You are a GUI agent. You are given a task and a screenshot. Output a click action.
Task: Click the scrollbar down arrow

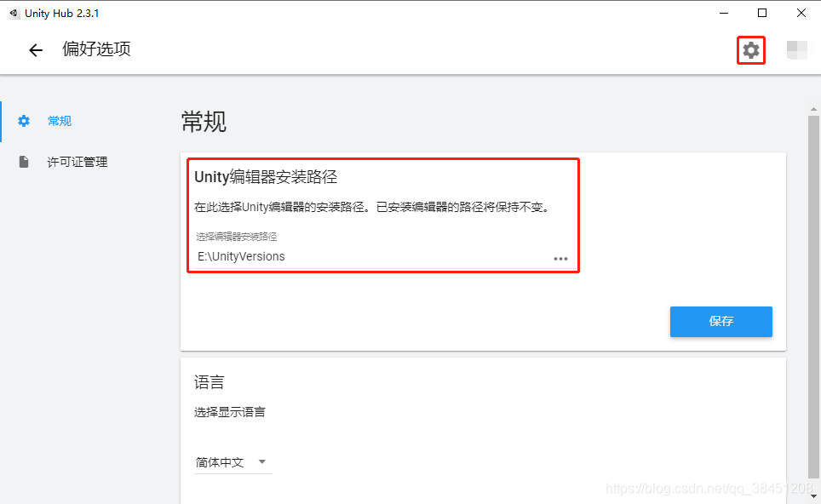pos(813,495)
